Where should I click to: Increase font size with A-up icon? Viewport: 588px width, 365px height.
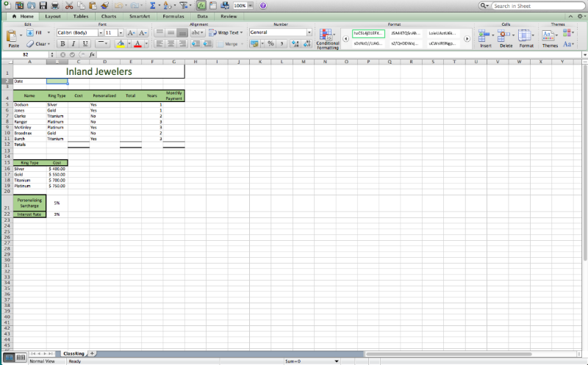tap(131, 32)
